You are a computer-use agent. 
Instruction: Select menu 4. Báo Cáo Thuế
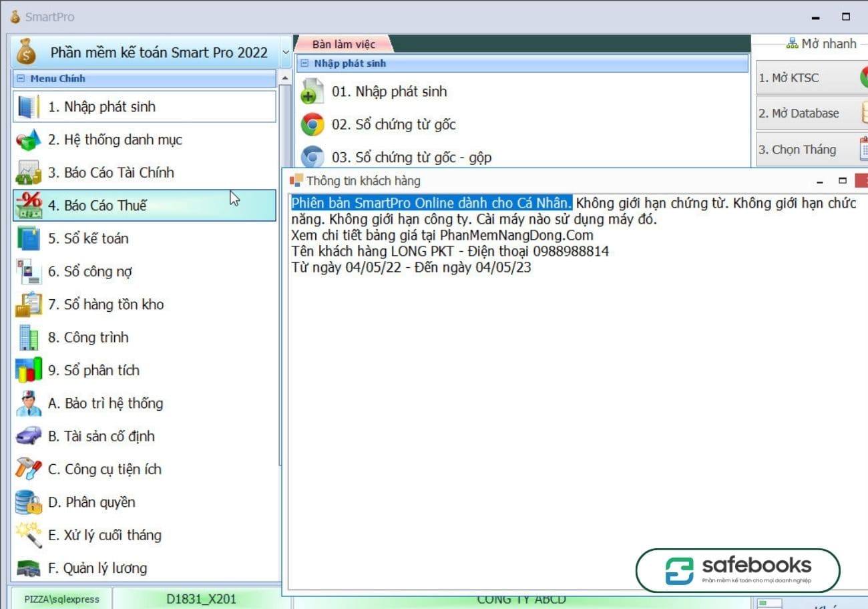tap(144, 205)
